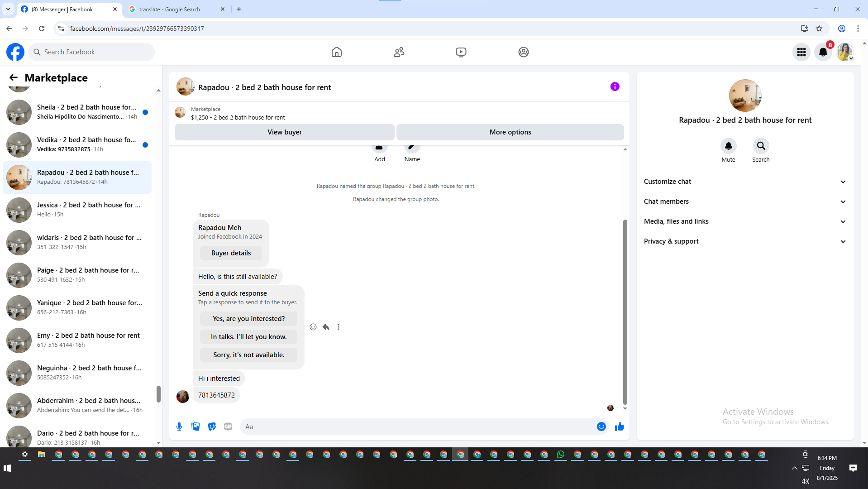Open the Chrome tab search dropdown
This screenshot has height=489, width=868.
[x=8, y=9]
